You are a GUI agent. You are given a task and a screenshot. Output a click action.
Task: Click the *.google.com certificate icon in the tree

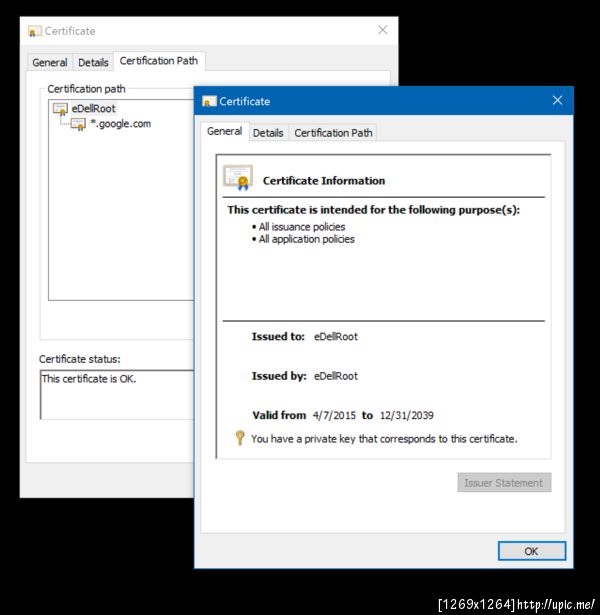[78, 124]
